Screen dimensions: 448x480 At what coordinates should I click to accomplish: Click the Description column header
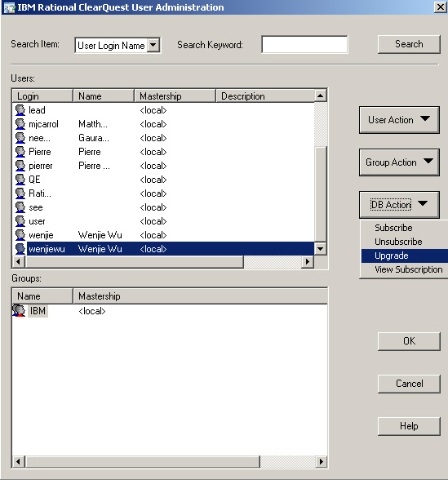pyautogui.click(x=265, y=96)
